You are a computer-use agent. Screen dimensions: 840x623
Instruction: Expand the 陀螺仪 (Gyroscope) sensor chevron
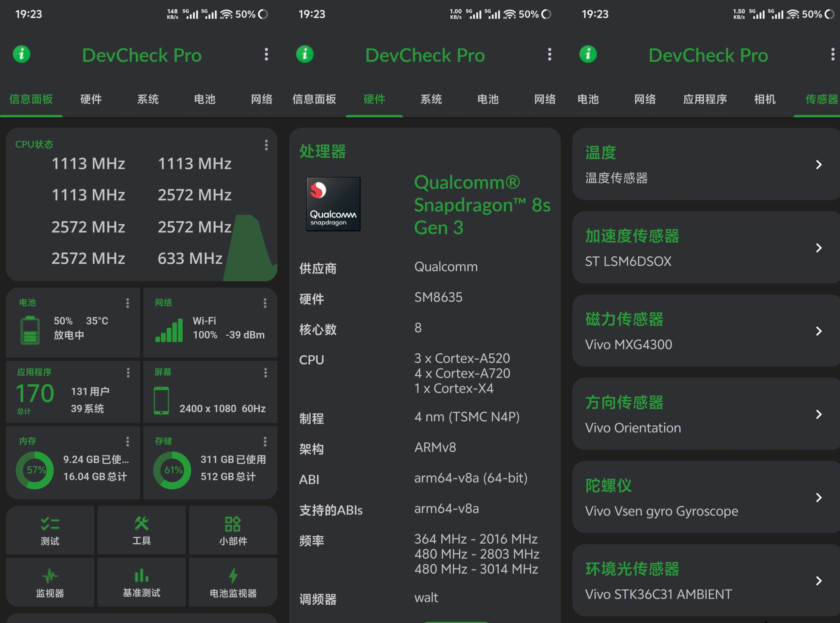[818, 497]
